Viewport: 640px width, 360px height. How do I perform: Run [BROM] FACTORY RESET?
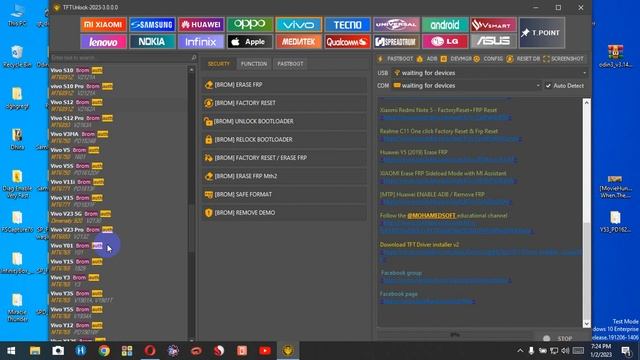click(x=284, y=103)
